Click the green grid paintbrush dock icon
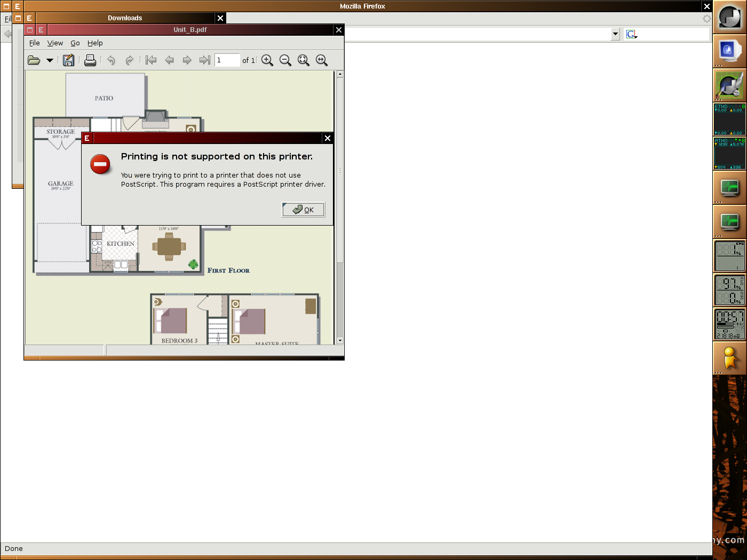Viewport: 747px width, 560px height. tap(729, 85)
